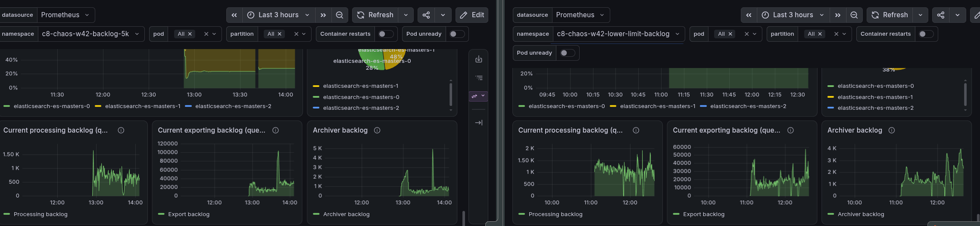Zoom out time range in left dashboard

(x=340, y=15)
